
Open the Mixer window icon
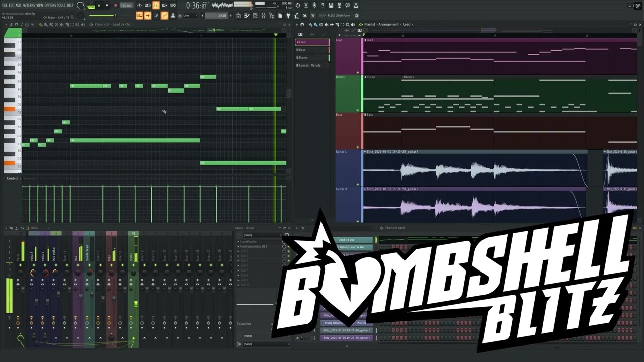pyautogui.click(x=263, y=16)
